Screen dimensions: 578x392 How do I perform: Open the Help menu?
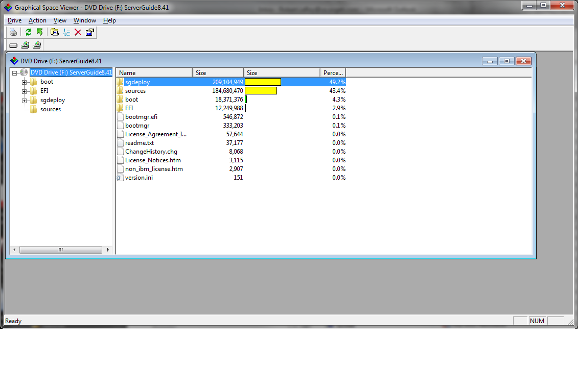(x=109, y=20)
